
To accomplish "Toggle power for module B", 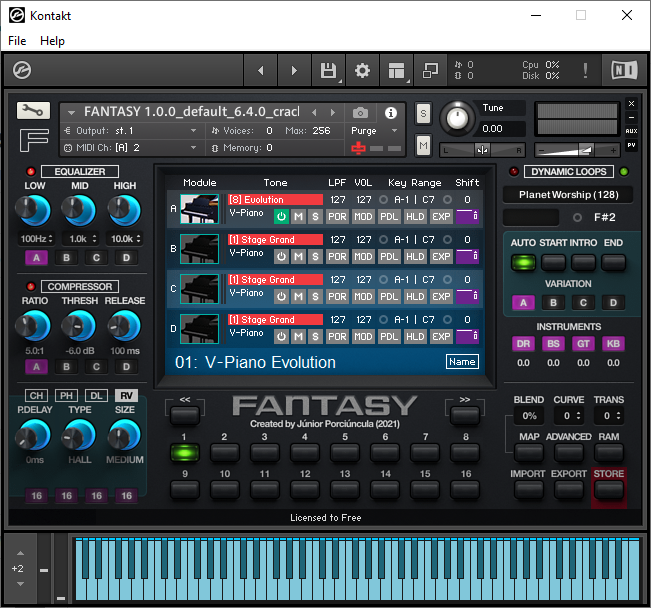I will (x=281, y=256).
